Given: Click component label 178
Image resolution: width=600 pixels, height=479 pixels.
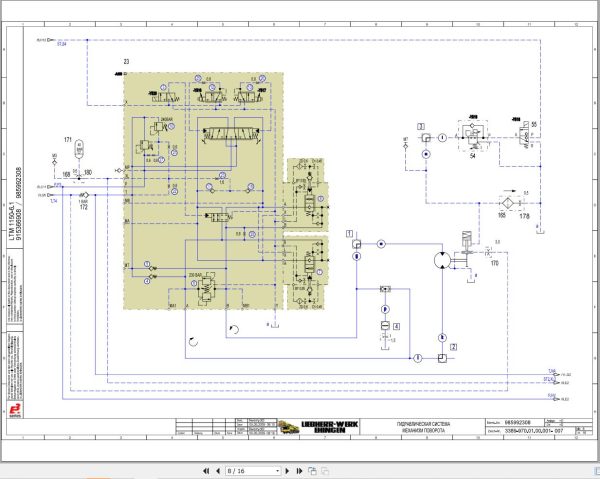Looking at the screenshot, I should pos(524,216).
